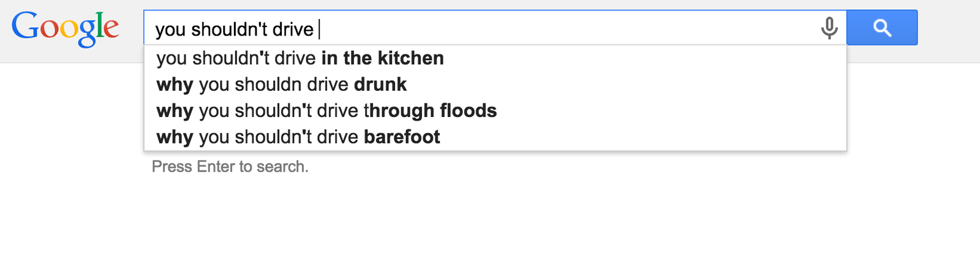Viewport: 980px width, 277px height.
Task: Click the blue capital G in logo
Action: coord(24,26)
